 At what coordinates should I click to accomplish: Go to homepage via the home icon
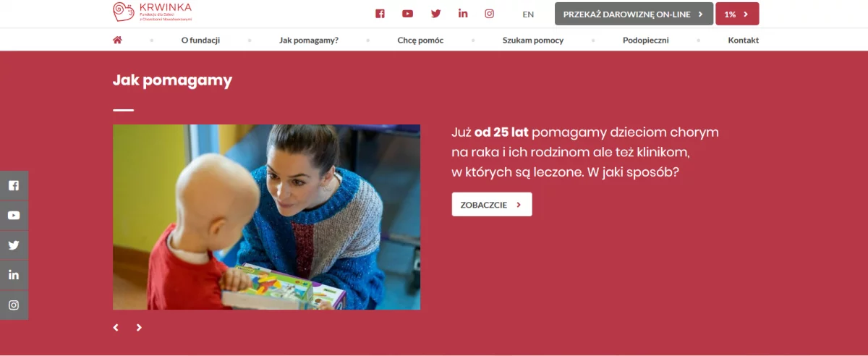click(x=117, y=40)
